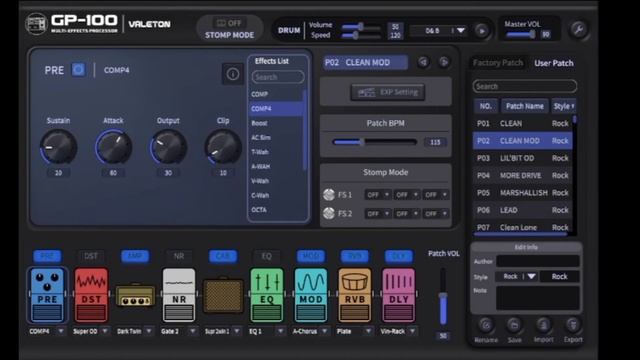The image size is (640, 360).
Task: Sort by NO. column header
Action: [x=485, y=106]
